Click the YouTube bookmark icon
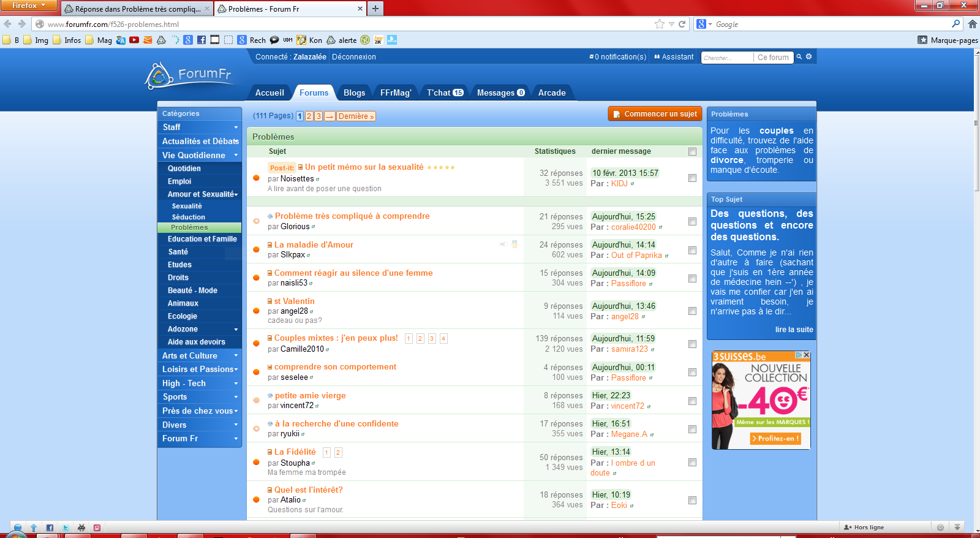The width and height of the screenshot is (980, 538). (x=134, y=40)
